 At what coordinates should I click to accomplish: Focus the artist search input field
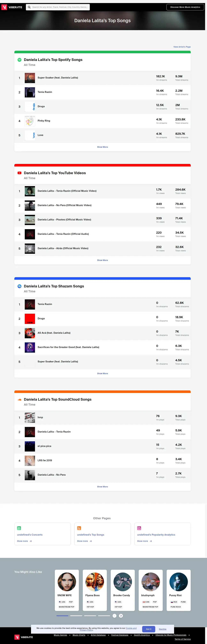coord(60,7)
